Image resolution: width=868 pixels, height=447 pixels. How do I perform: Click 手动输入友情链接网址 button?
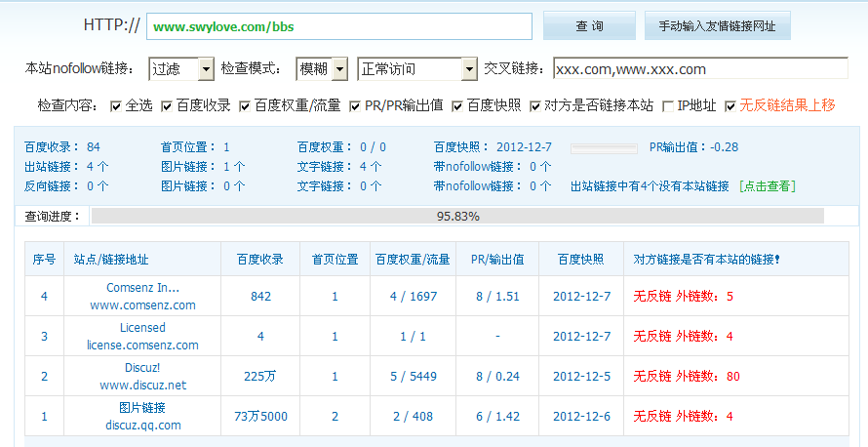point(717,25)
